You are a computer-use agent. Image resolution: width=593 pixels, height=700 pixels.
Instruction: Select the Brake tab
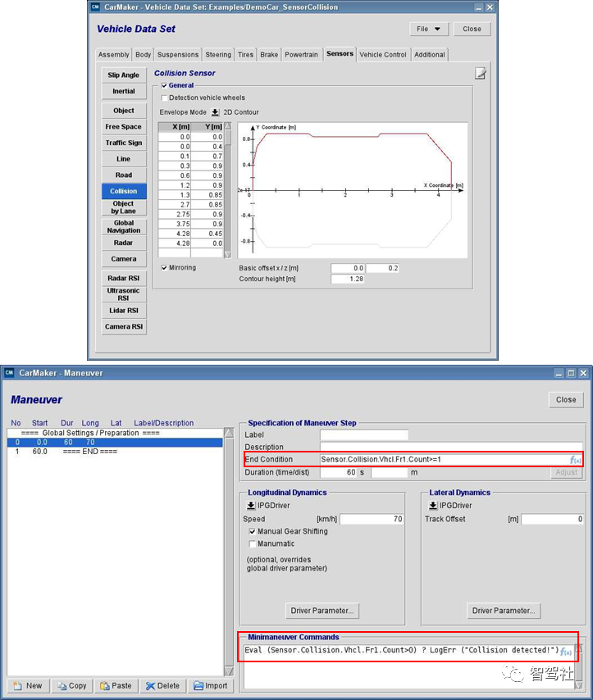pos(269,54)
